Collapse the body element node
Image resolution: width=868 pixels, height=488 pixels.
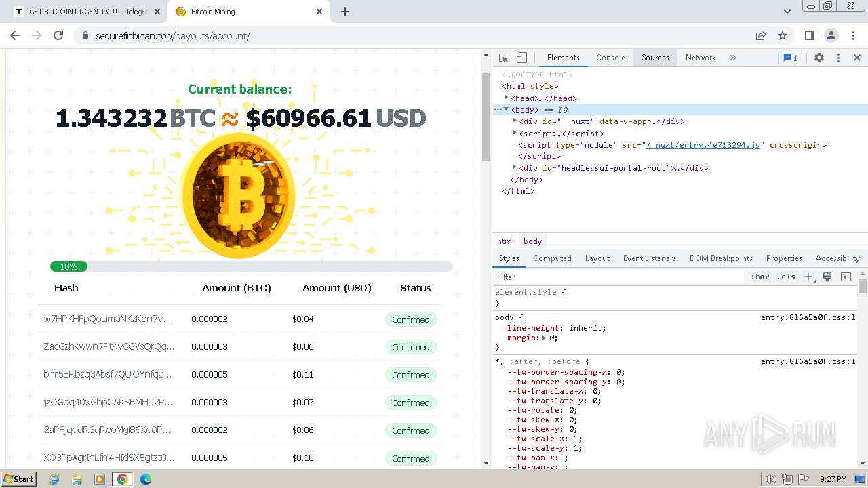pyautogui.click(x=506, y=109)
